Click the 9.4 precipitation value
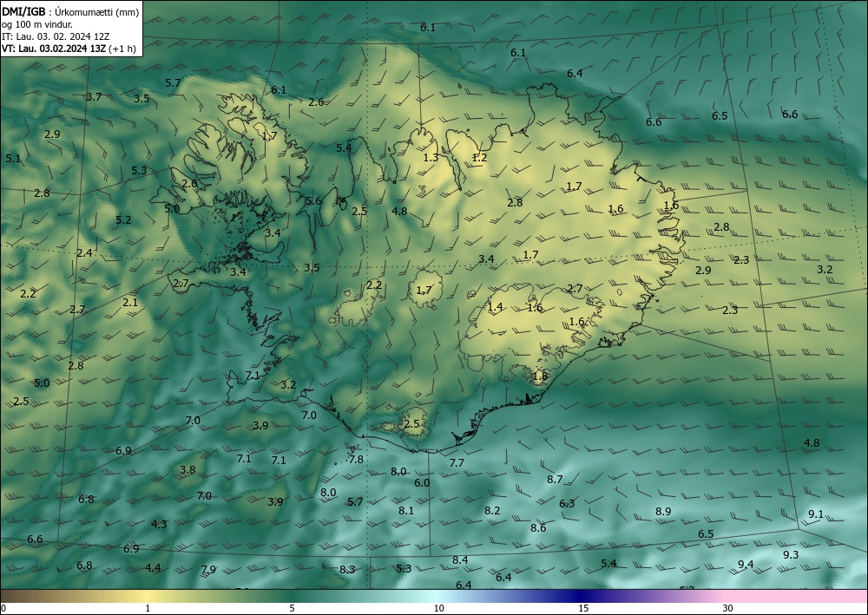Screen dimensions: 868x615 coord(746,565)
